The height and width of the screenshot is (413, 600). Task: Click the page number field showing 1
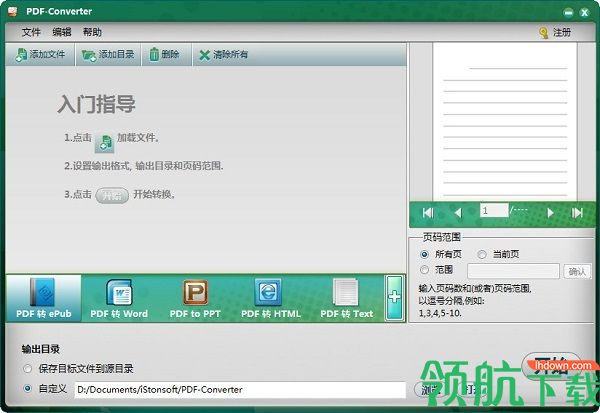coord(494,211)
